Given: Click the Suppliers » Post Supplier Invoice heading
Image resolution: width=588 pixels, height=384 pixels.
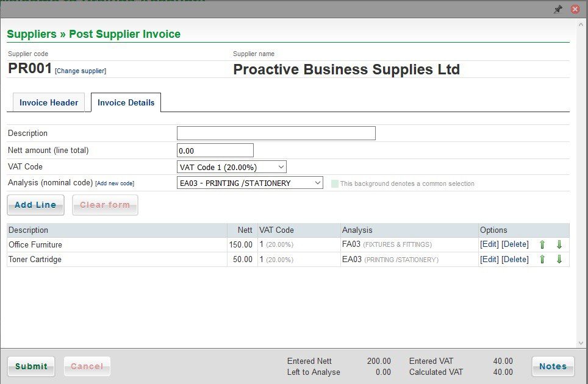Looking at the screenshot, I should pos(93,34).
